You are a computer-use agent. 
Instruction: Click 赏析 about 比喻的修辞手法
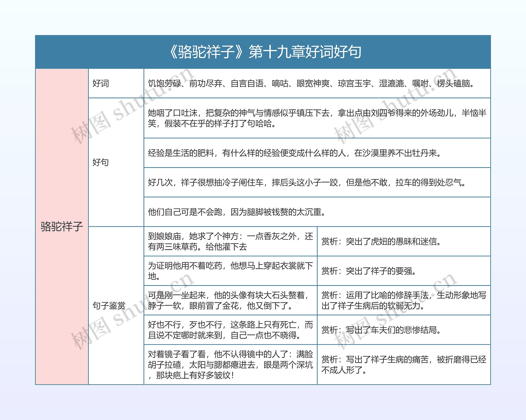404,300
